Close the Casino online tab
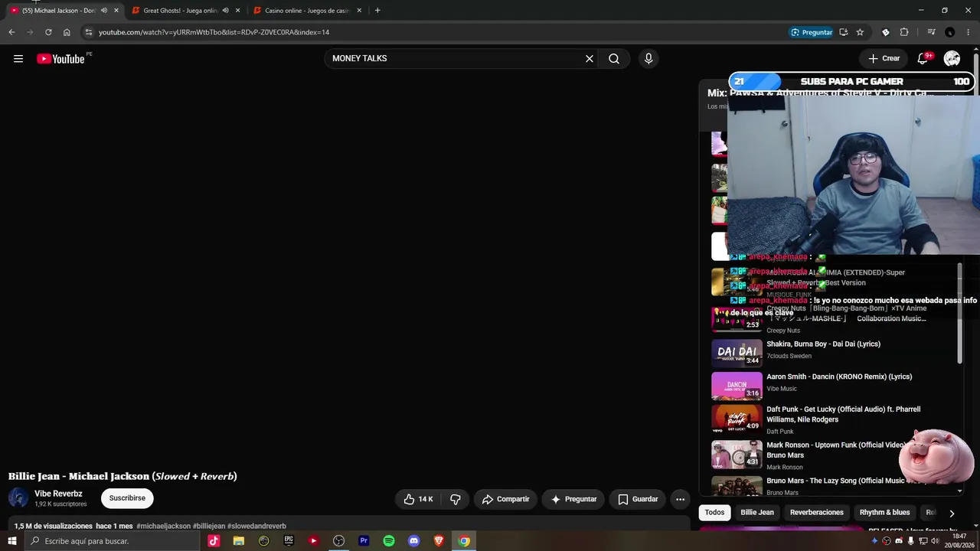 [x=359, y=11]
